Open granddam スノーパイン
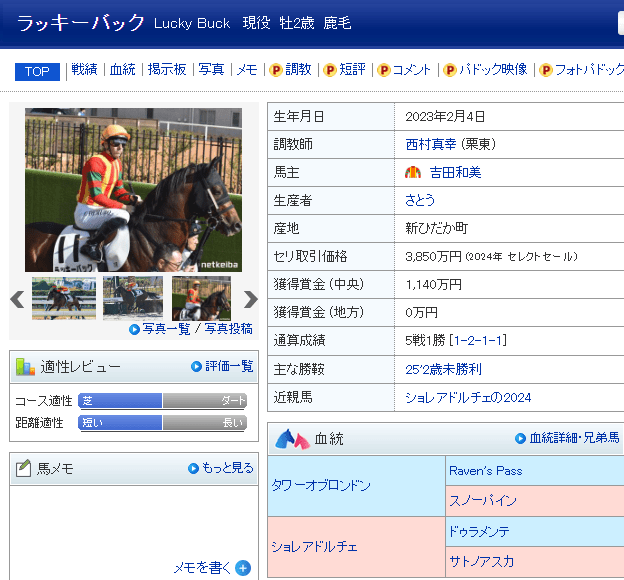 [483, 500]
